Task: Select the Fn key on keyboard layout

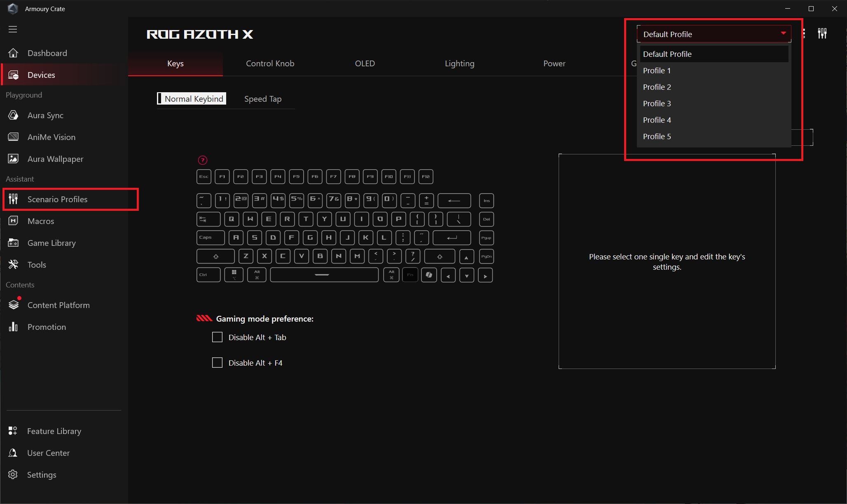Action: (410, 275)
